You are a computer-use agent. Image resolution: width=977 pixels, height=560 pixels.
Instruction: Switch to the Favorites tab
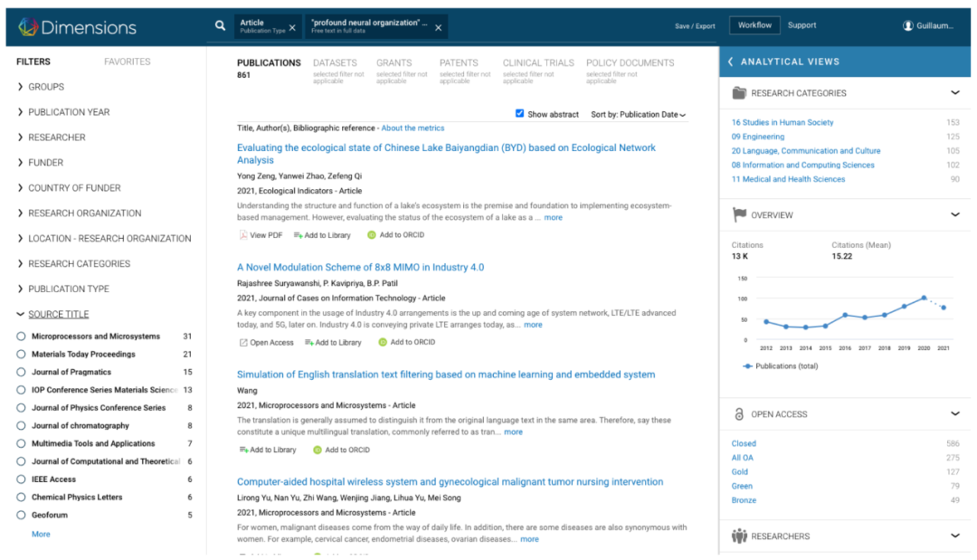coord(128,62)
